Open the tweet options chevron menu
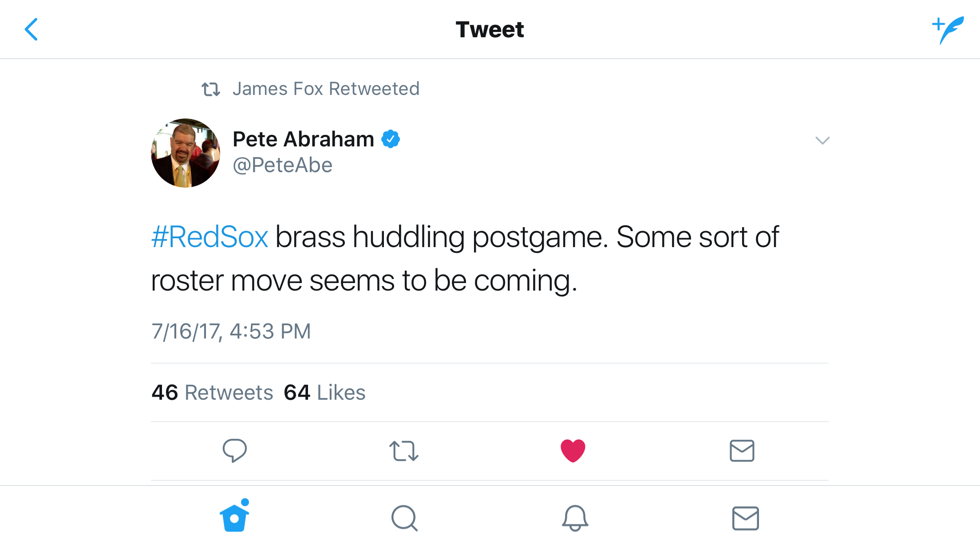Screen dimensions: 980x551 point(822,141)
